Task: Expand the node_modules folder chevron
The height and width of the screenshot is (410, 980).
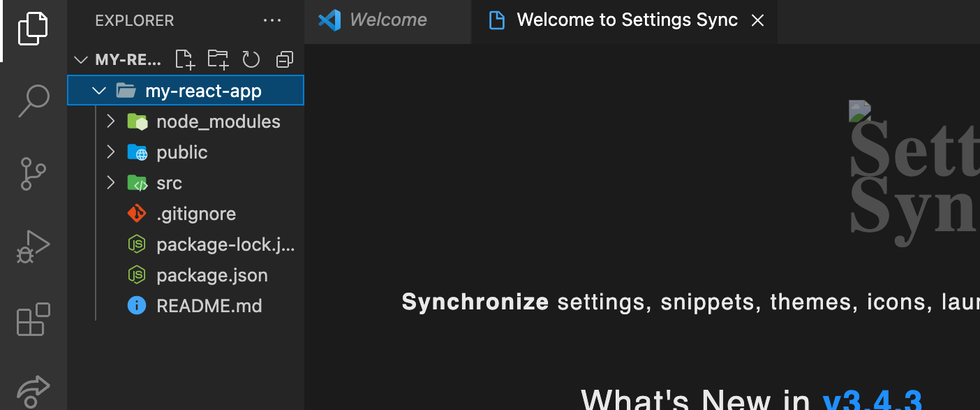Action: (x=110, y=122)
